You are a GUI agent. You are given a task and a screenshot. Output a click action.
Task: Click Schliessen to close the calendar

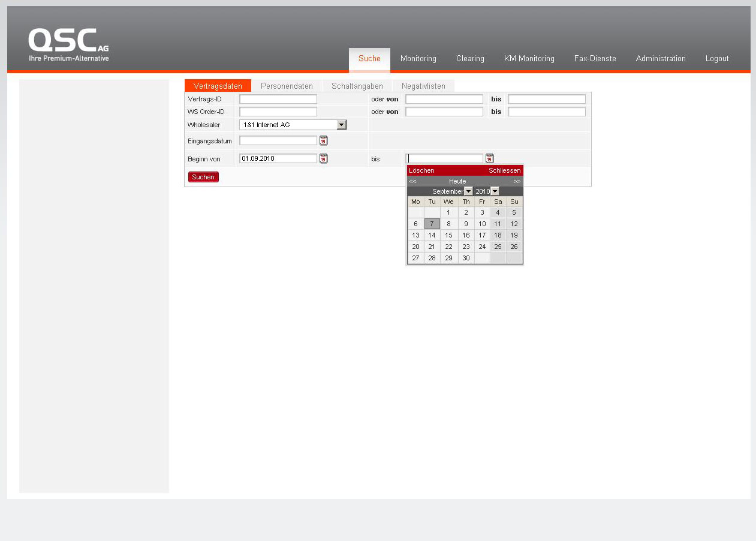(505, 170)
